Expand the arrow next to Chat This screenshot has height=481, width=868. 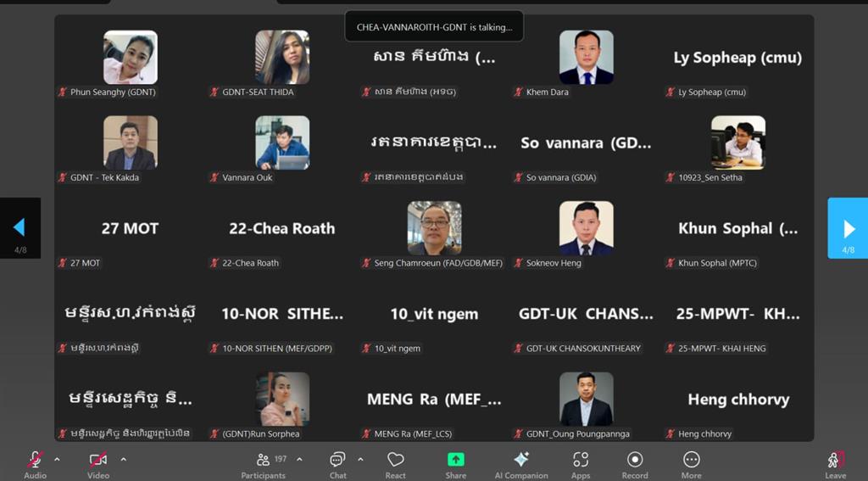coord(360,459)
